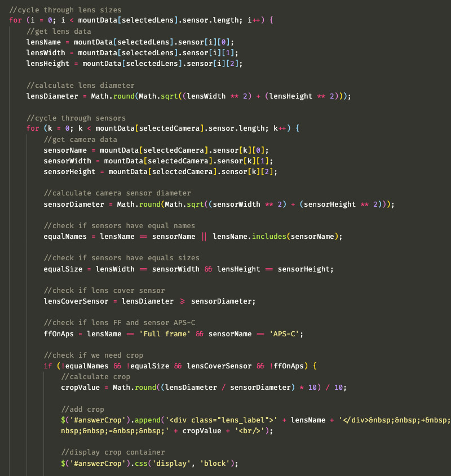
Task: Click the comment '//add crop'
Action: 83,410
